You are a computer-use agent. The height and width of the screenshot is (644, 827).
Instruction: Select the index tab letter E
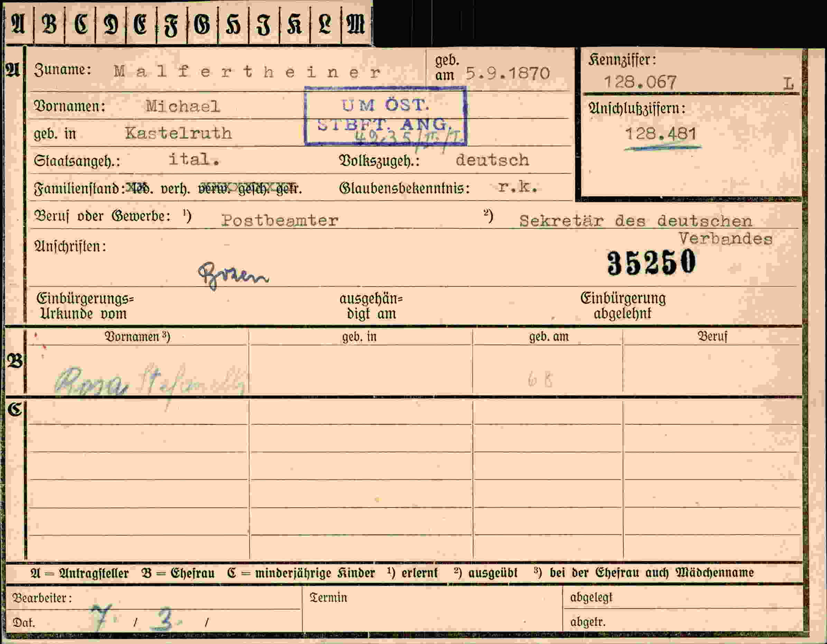click(140, 24)
